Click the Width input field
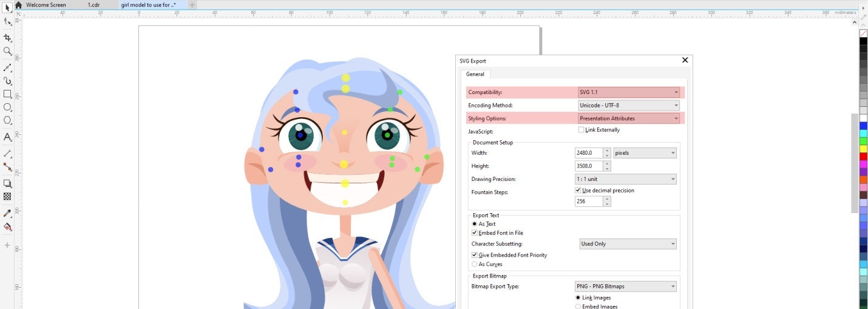868x309 pixels. point(588,153)
